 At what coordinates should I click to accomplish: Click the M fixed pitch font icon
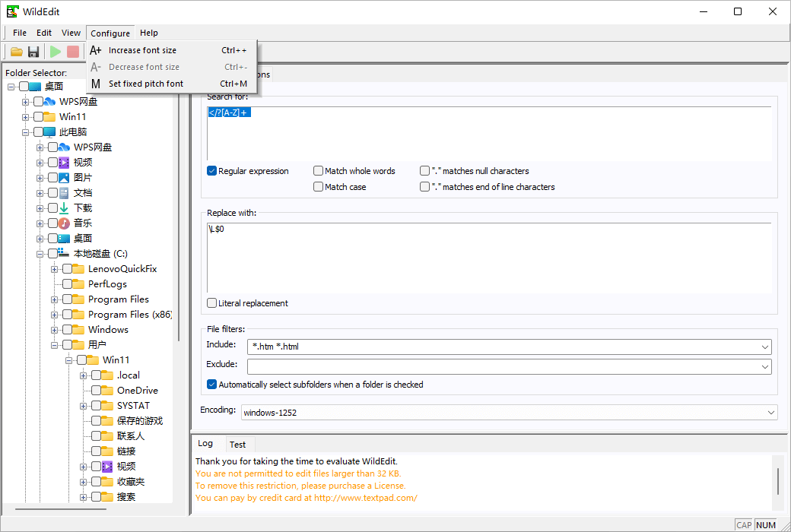pos(95,84)
